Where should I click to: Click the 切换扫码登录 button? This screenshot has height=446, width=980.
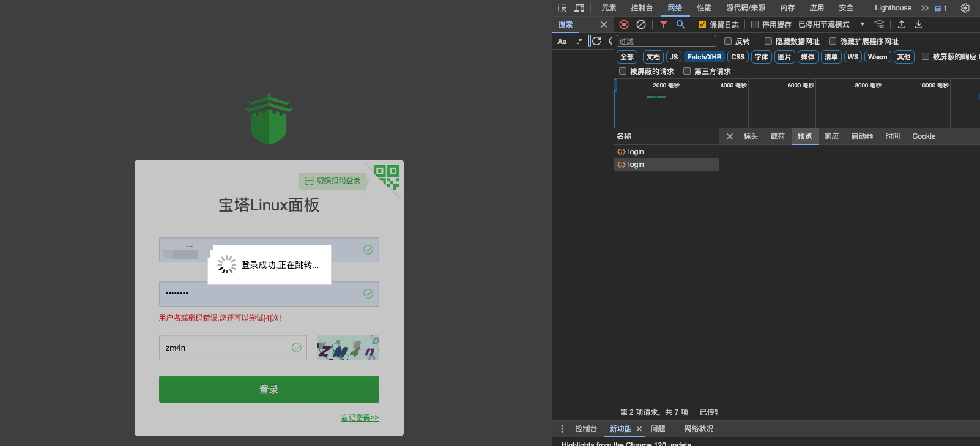click(333, 180)
